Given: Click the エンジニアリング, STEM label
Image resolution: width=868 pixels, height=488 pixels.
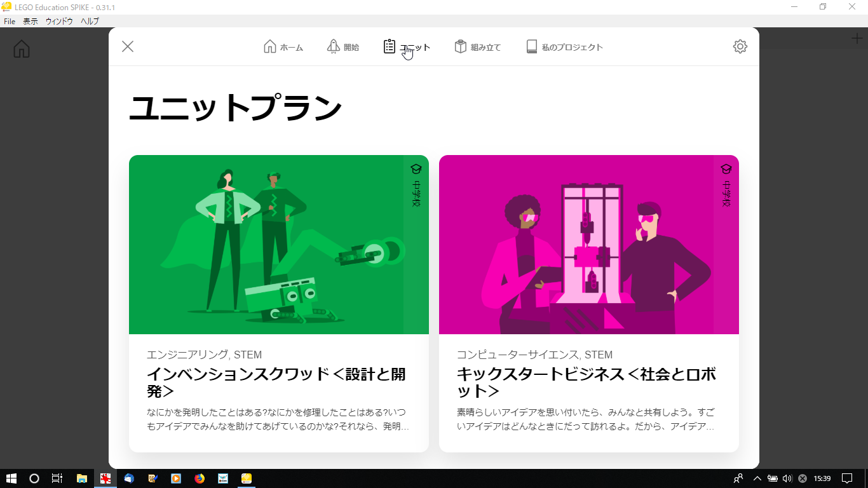Looking at the screenshot, I should 204,355.
